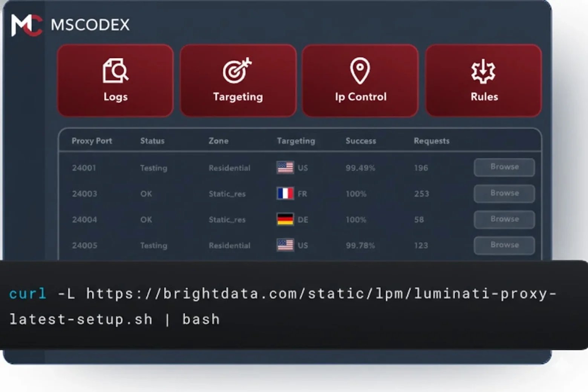
Task: Click the OK status of port 24003
Action: point(146,194)
